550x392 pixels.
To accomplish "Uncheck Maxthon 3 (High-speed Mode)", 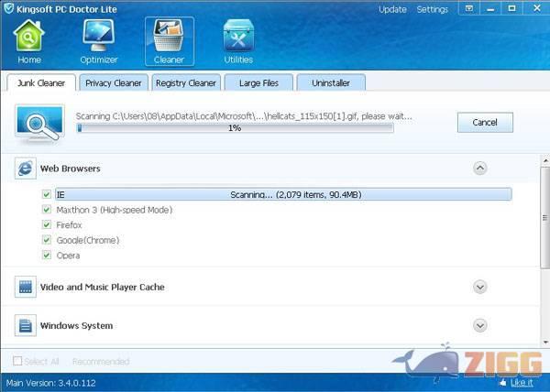I will pyautogui.click(x=47, y=210).
